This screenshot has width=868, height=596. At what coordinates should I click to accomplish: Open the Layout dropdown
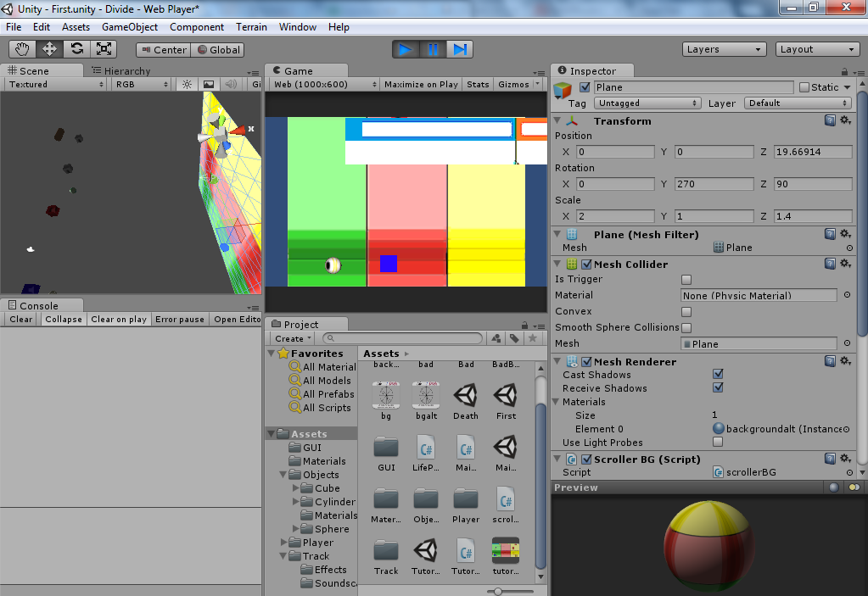817,49
